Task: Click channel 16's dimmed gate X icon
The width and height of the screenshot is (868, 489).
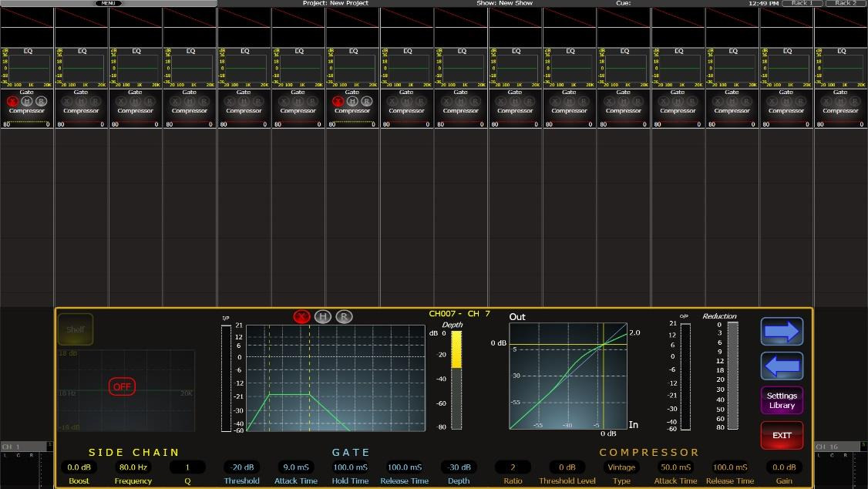Action: click(x=826, y=102)
